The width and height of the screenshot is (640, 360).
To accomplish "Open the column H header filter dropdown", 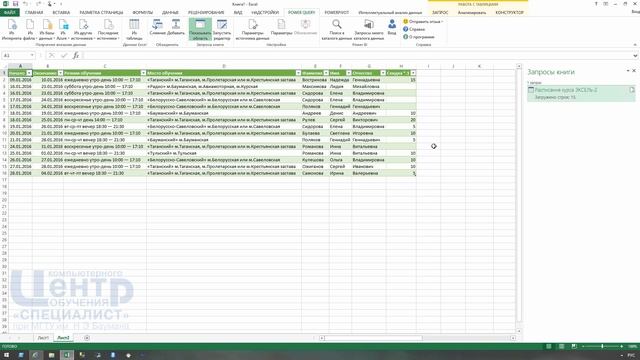I will coord(413,73).
